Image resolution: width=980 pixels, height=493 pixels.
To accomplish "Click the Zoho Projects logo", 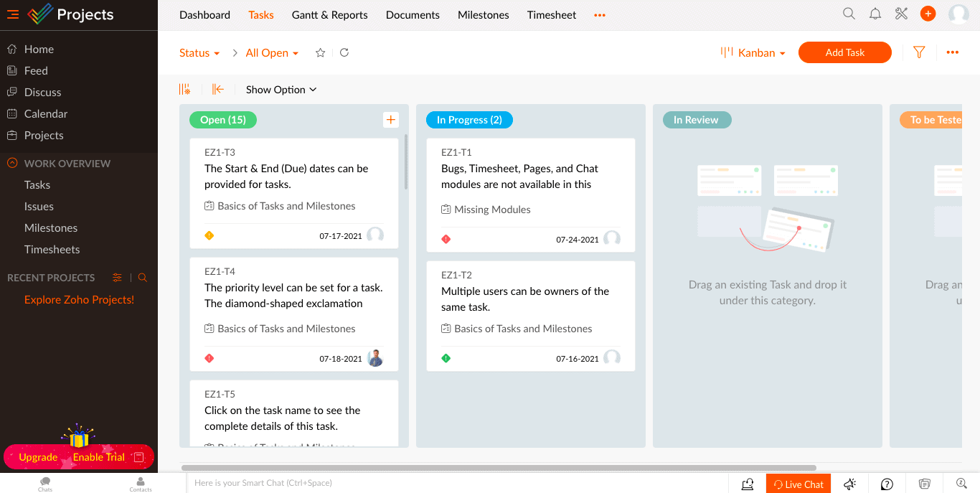I will (70, 14).
